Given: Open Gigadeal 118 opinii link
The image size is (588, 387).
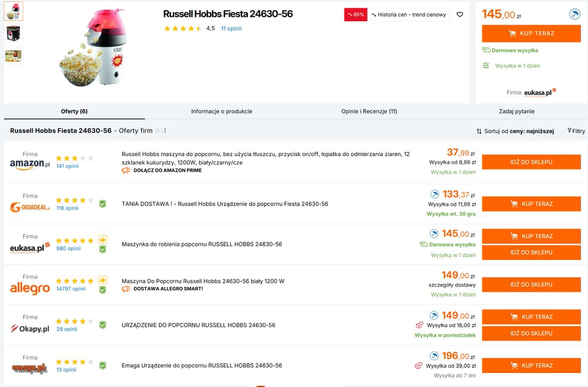Looking at the screenshot, I should coord(67,208).
